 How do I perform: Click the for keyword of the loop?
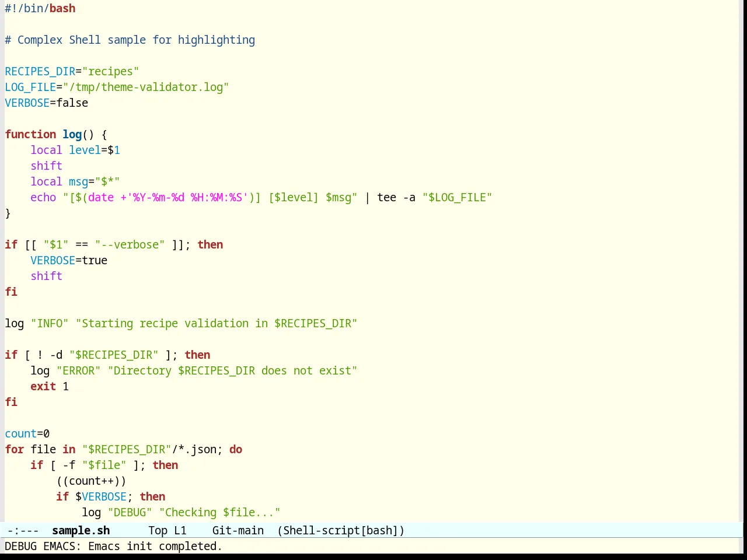(x=14, y=449)
